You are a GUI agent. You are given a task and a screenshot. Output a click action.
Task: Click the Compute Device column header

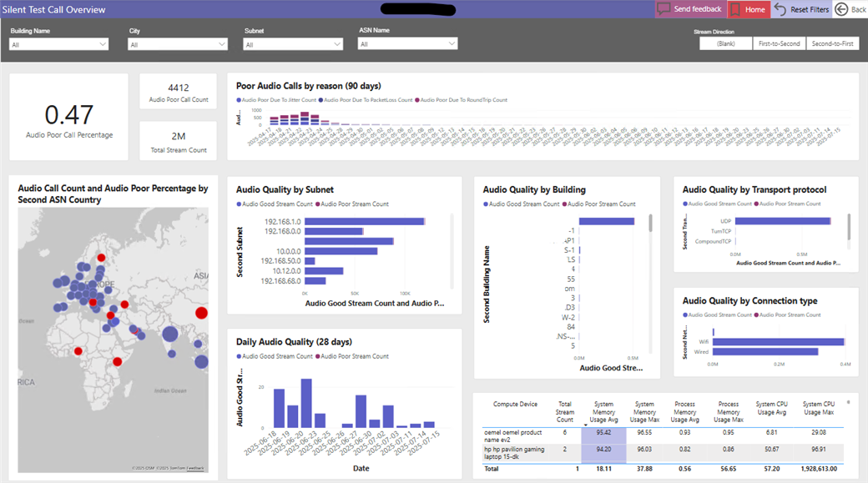(x=515, y=405)
